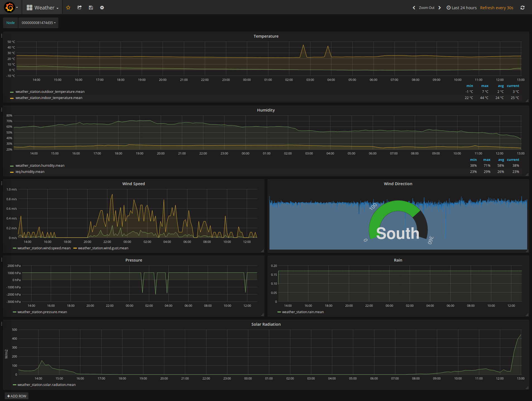Shift time range forward arrow
This screenshot has height=401, width=532.
(440, 8)
